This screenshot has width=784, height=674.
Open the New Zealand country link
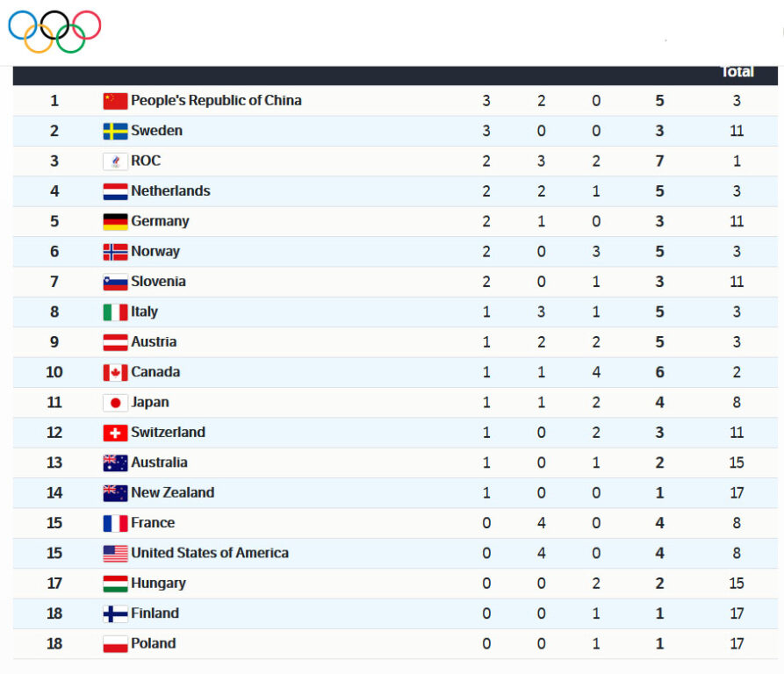[172, 492]
